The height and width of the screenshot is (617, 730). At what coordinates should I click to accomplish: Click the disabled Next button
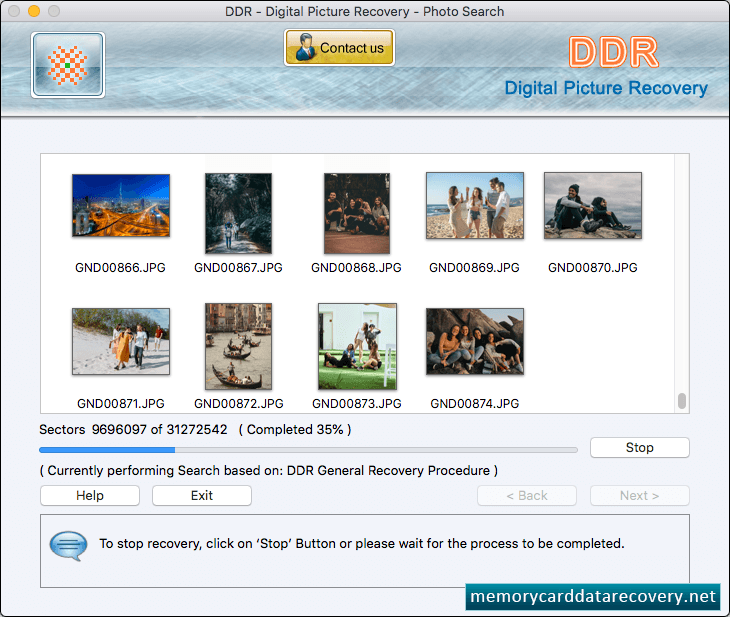point(640,495)
